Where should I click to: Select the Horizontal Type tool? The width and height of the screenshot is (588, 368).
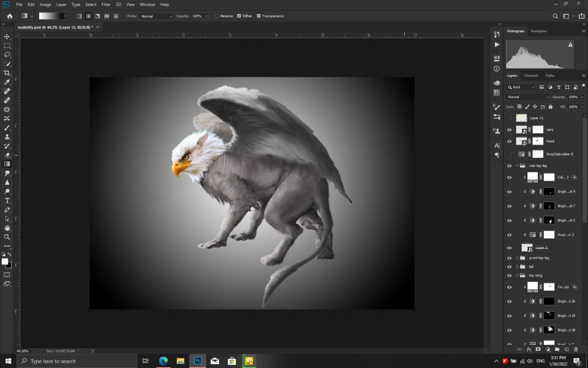[x=7, y=201]
